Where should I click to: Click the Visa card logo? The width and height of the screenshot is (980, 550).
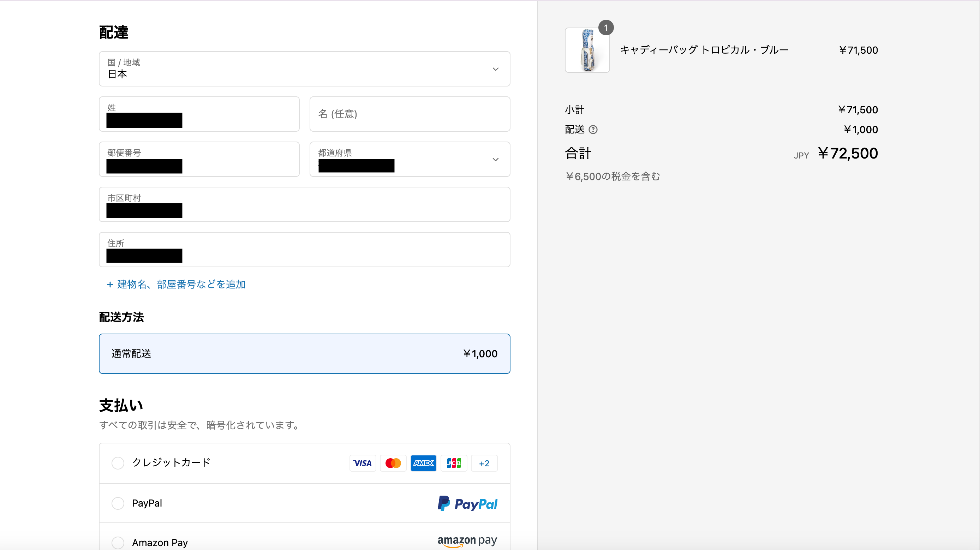pyautogui.click(x=362, y=463)
